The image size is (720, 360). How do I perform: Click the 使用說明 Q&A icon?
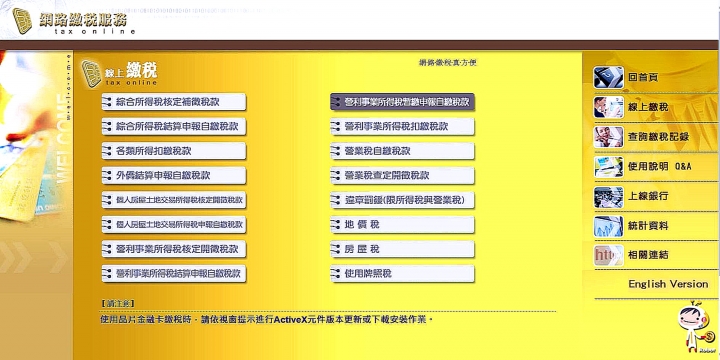(608, 167)
